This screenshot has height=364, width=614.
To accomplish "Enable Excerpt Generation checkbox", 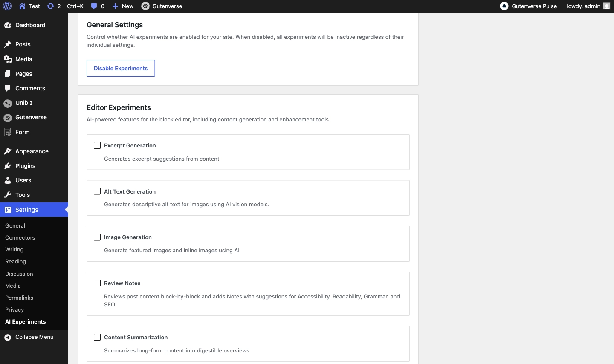I will 97,145.
